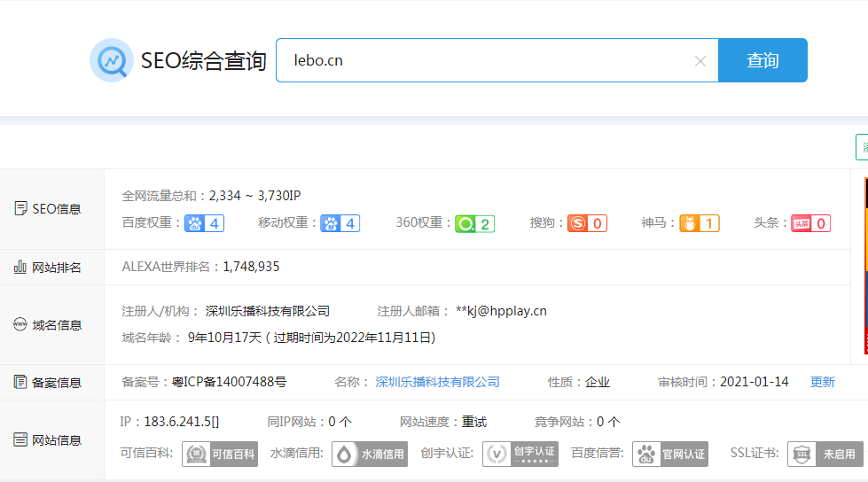Open the SSL 未启用 badge
The width and height of the screenshot is (868, 482).
click(825, 454)
